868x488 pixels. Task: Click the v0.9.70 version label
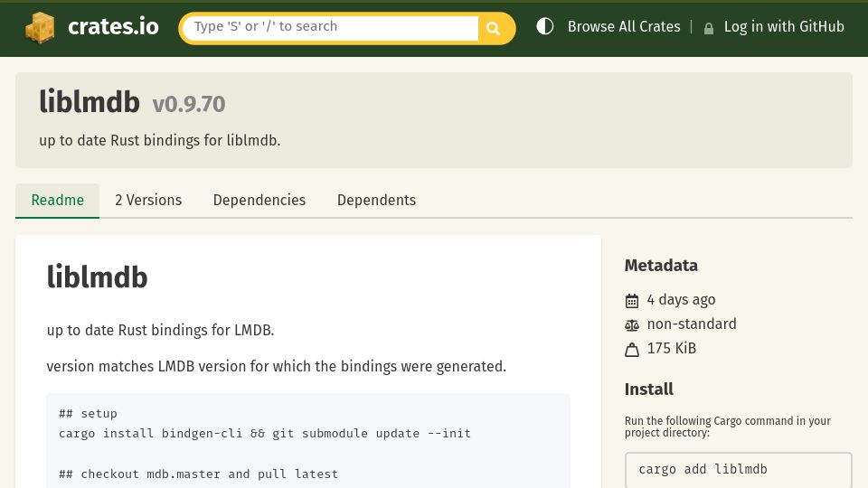pyautogui.click(x=189, y=105)
